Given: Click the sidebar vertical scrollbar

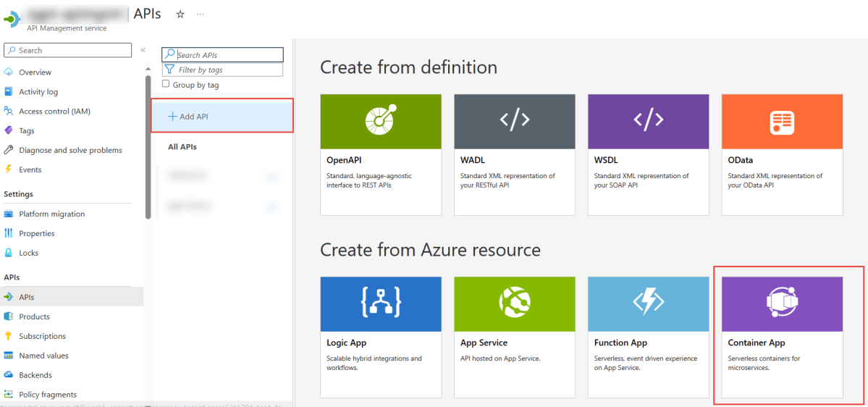Looking at the screenshot, I should pyautogui.click(x=148, y=145).
